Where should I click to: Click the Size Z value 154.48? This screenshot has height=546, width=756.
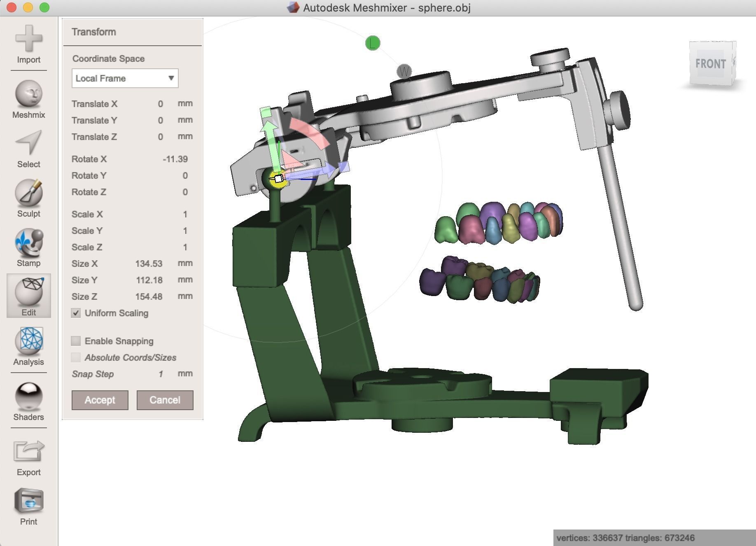[x=149, y=296]
